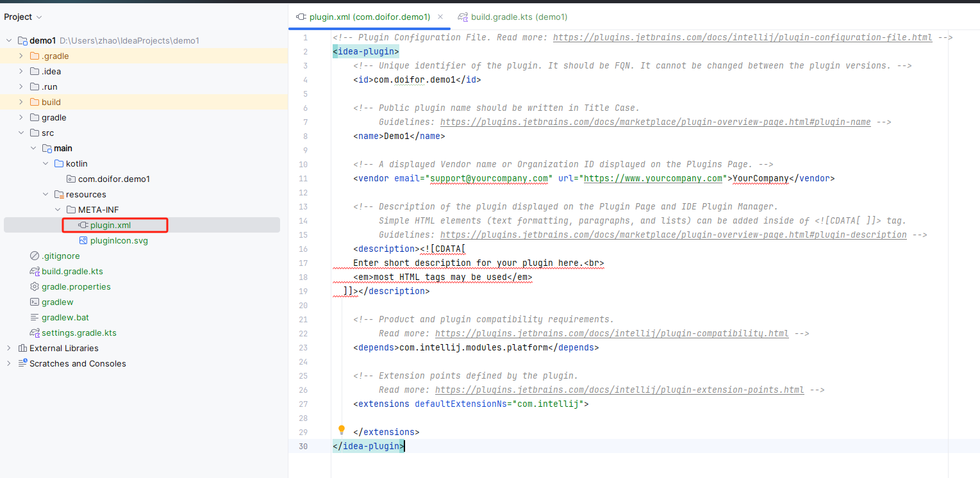The height and width of the screenshot is (478, 980).
Task: Collapse the kotlin folder
Action: 46,163
